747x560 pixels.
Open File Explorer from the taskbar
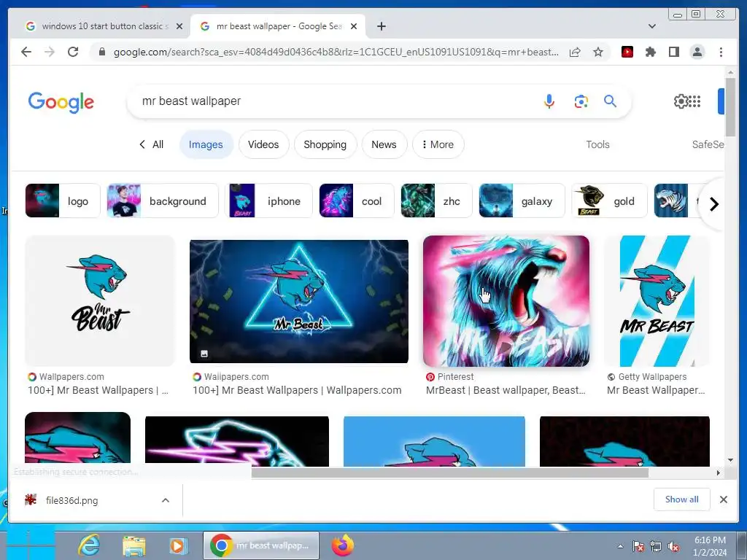[134, 545]
